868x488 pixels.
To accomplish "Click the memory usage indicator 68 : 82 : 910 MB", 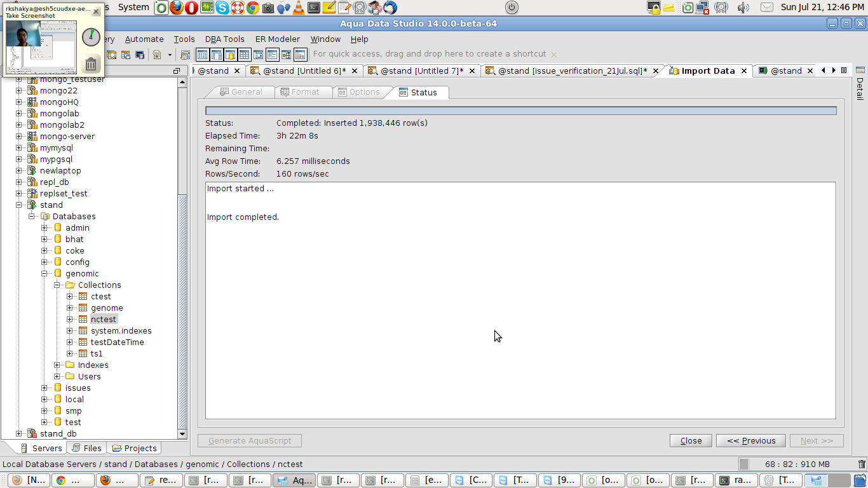I will (x=797, y=464).
